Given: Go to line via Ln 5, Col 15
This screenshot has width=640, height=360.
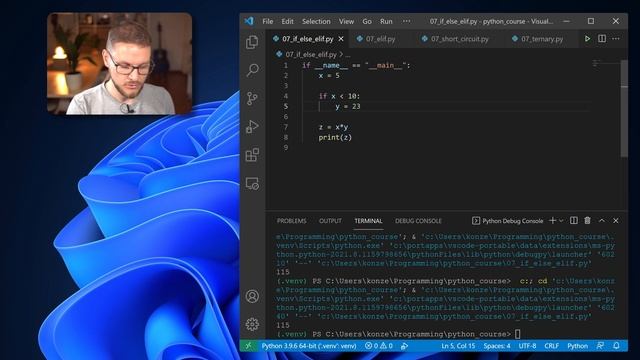Looking at the screenshot, I should tap(458, 346).
